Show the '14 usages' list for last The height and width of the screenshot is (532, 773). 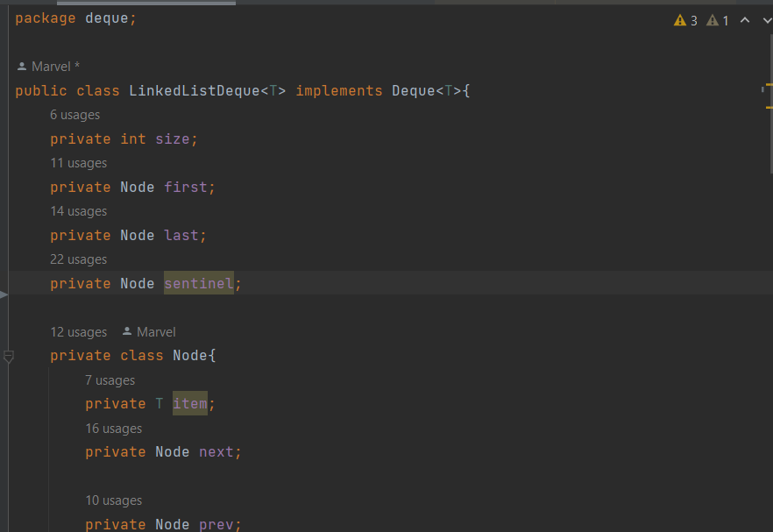(x=78, y=211)
